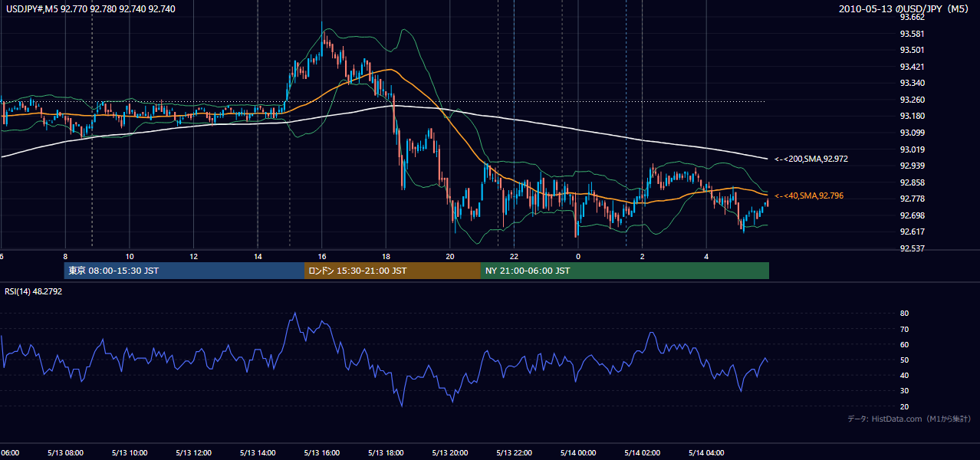Screen dimensions: 980x460
Task: Click hour label 8 under the price chart
Action: [x=65, y=256]
